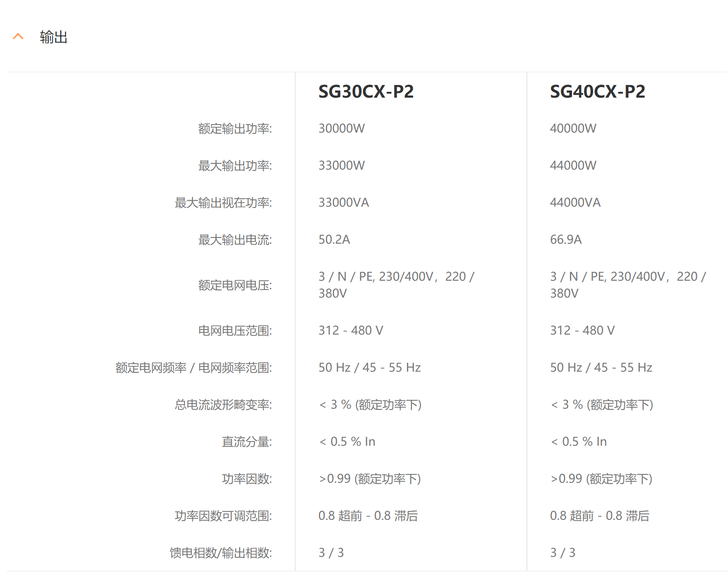Click the 馈电相数/输出相数 row label

(x=220, y=553)
